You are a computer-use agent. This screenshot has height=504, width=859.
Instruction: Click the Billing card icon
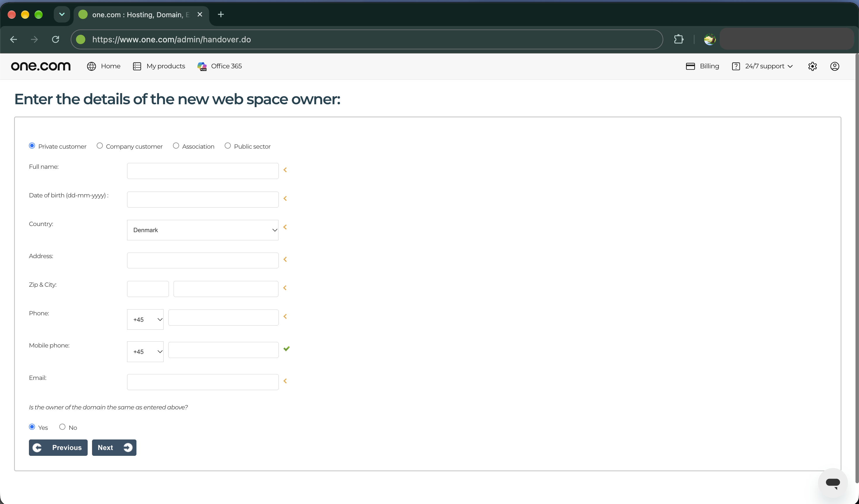pos(690,66)
